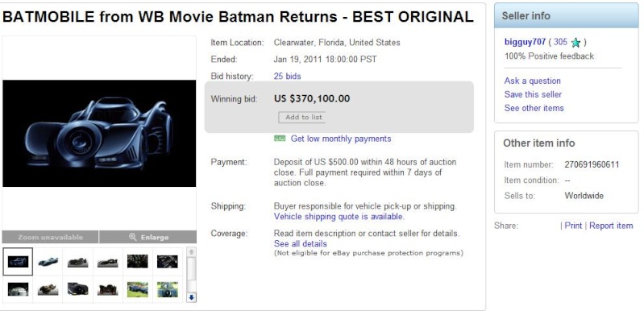The height and width of the screenshot is (311, 644).
Task: Open Get low monthly payments link
Action: click(341, 139)
